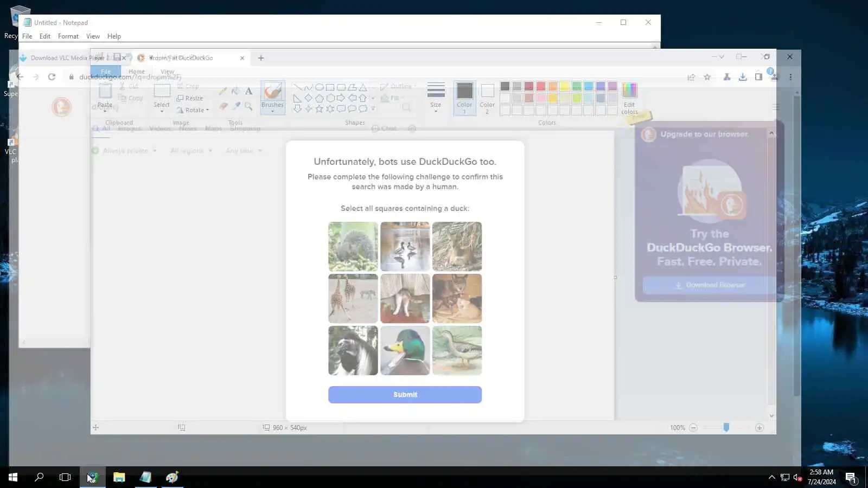
Task: Click the Paint zoom slider handle
Action: coord(726,428)
